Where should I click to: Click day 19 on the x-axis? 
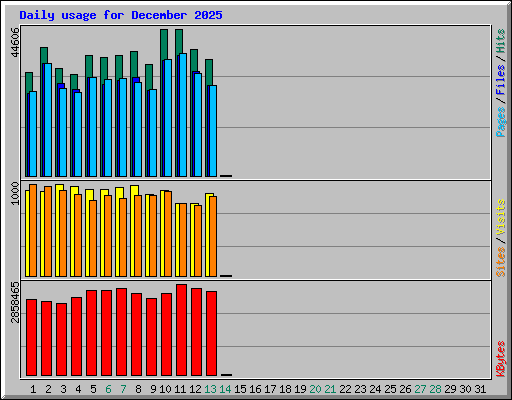pos(300,389)
